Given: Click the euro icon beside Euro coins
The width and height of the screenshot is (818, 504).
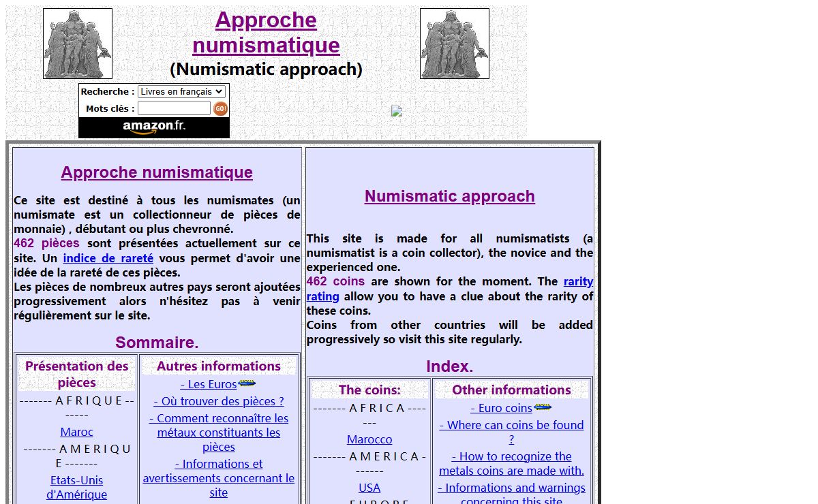Looking at the screenshot, I should pos(543,407).
